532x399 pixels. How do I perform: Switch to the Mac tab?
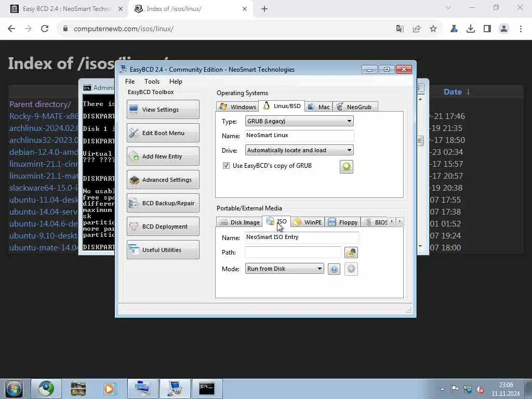[x=318, y=107]
